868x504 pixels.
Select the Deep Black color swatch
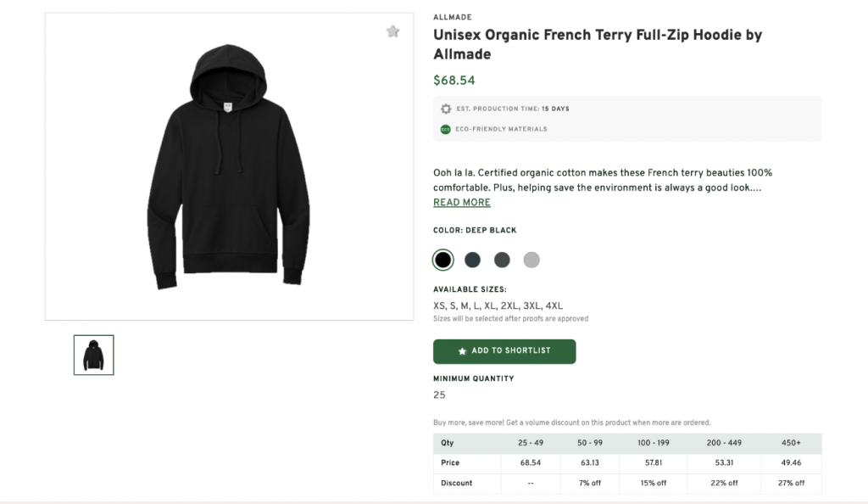(442, 260)
